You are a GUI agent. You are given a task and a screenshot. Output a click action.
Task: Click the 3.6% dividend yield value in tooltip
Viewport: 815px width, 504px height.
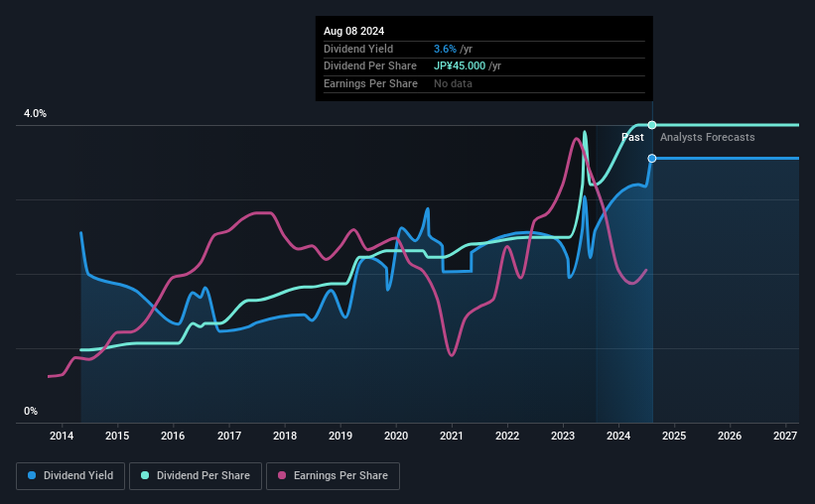[445, 49]
